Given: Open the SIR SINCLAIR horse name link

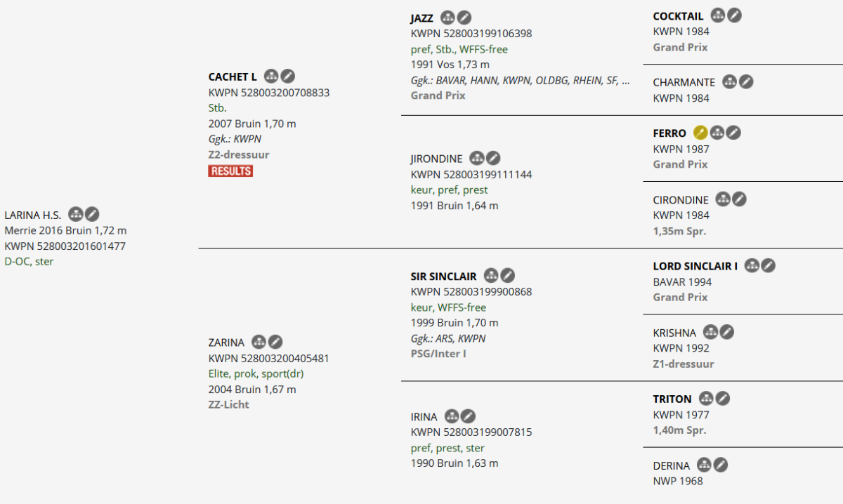Looking at the screenshot, I should [x=443, y=277].
